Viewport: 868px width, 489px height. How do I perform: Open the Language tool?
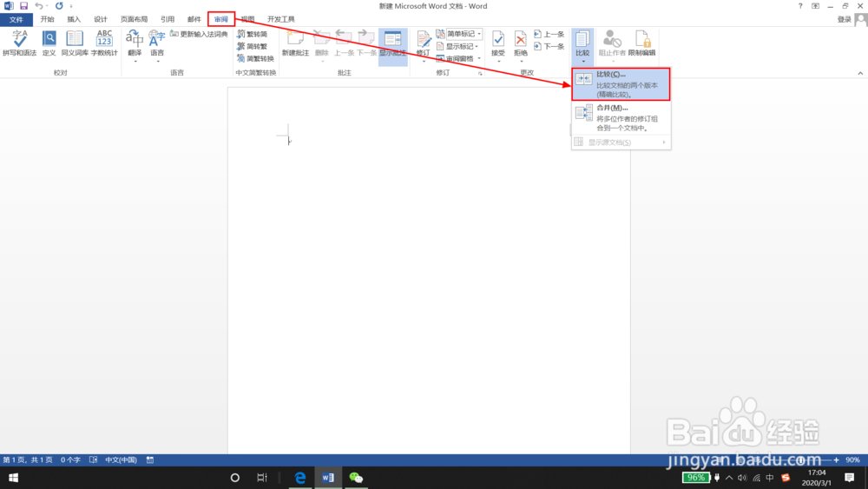tap(157, 43)
